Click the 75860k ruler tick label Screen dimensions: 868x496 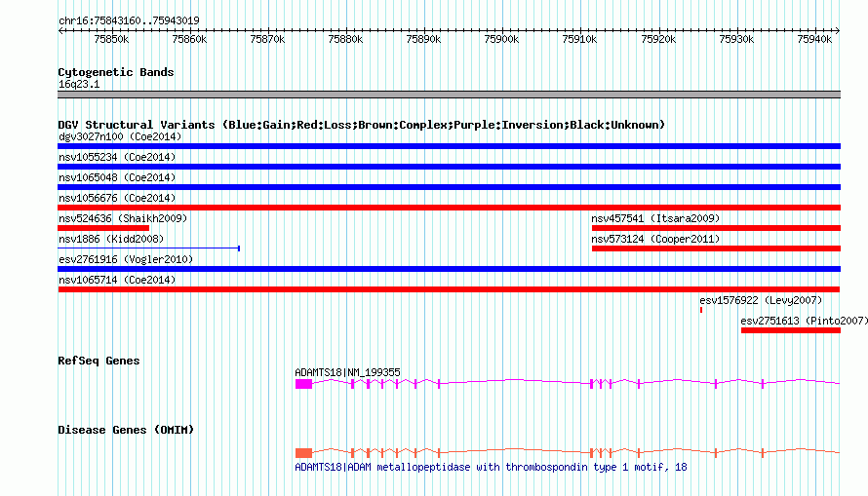(x=189, y=39)
